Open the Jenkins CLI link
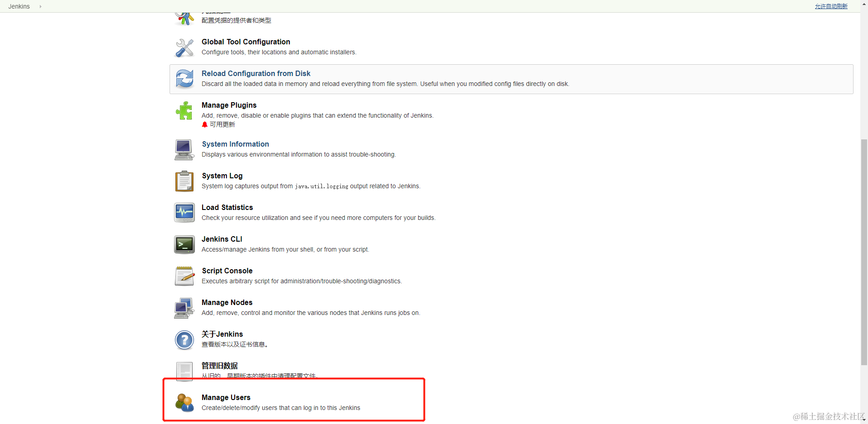868x424 pixels. [222, 239]
